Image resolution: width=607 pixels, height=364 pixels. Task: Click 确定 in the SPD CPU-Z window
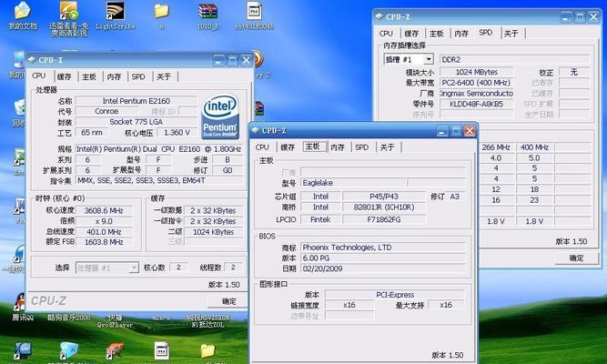click(576, 258)
